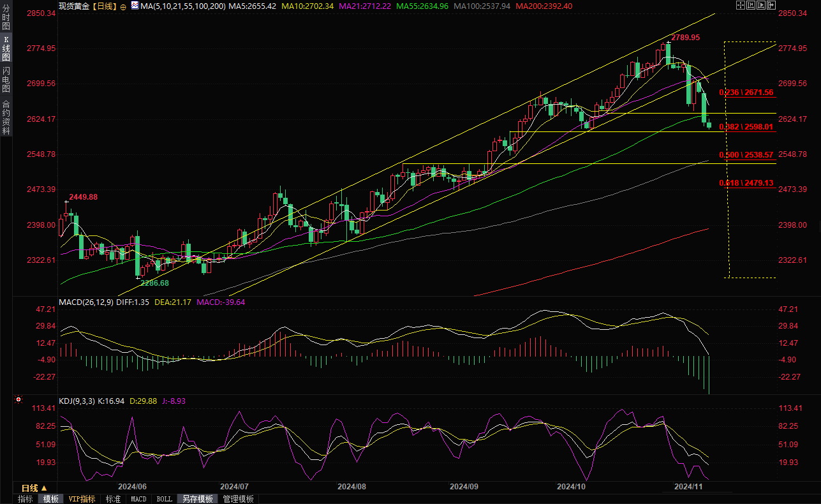Click the MA21:2712.22 value

(x=366, y=6)
